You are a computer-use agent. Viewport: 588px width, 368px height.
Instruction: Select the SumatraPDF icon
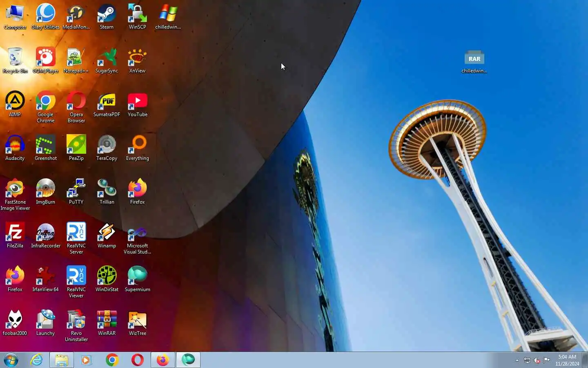pos(107,104)
